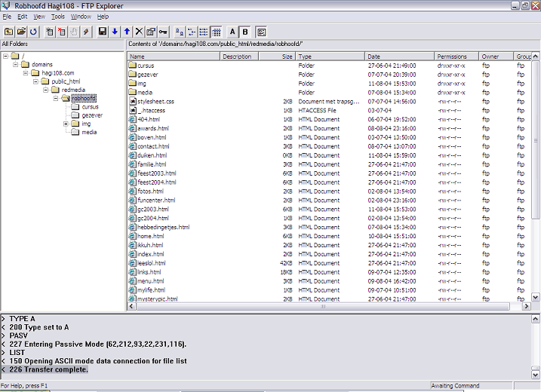The width and height of the screenshot is (541, 392).
Task: Click the disconnect icon with red X
Action: pos(62,32)
